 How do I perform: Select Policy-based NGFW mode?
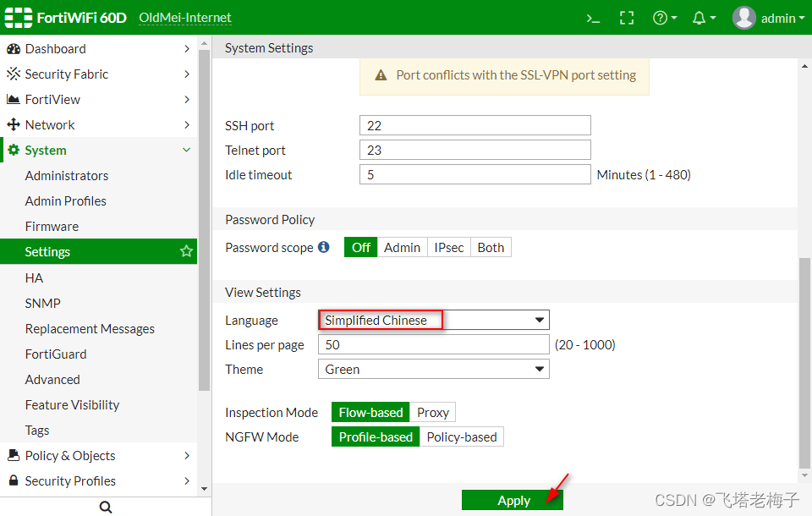[x=462, y=436]
